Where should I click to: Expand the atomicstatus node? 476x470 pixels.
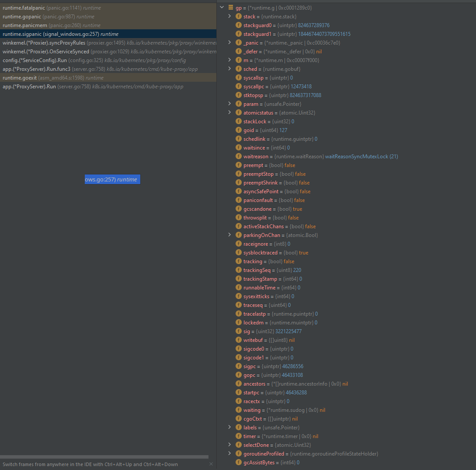[230, 112]
